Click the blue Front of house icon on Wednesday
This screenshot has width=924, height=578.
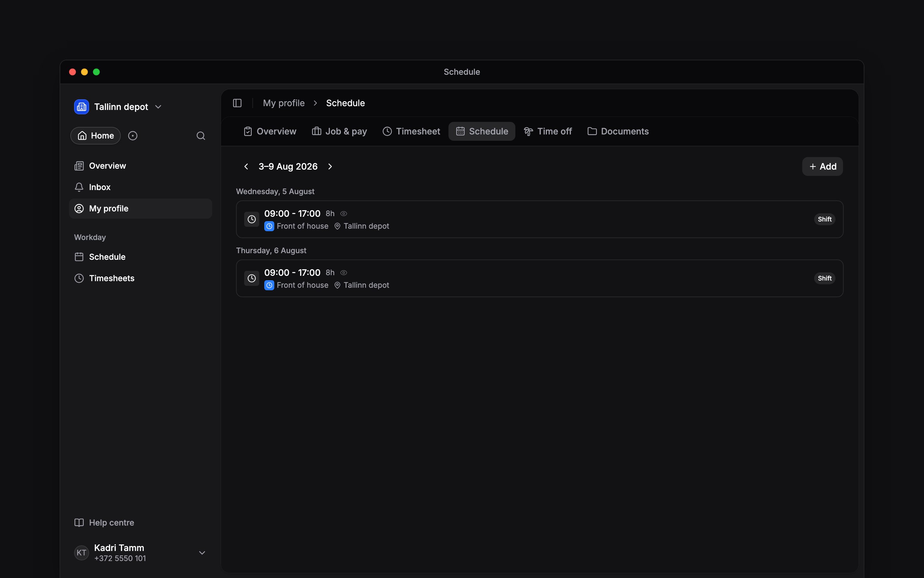(x=269, y=226)
